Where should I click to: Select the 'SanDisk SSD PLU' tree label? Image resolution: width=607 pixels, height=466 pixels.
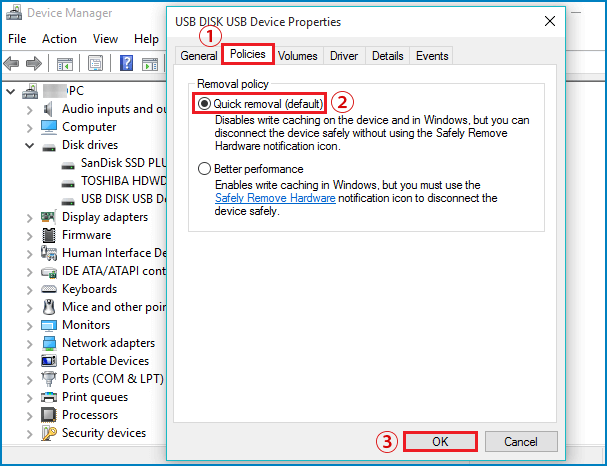click(x=123, y=163)
